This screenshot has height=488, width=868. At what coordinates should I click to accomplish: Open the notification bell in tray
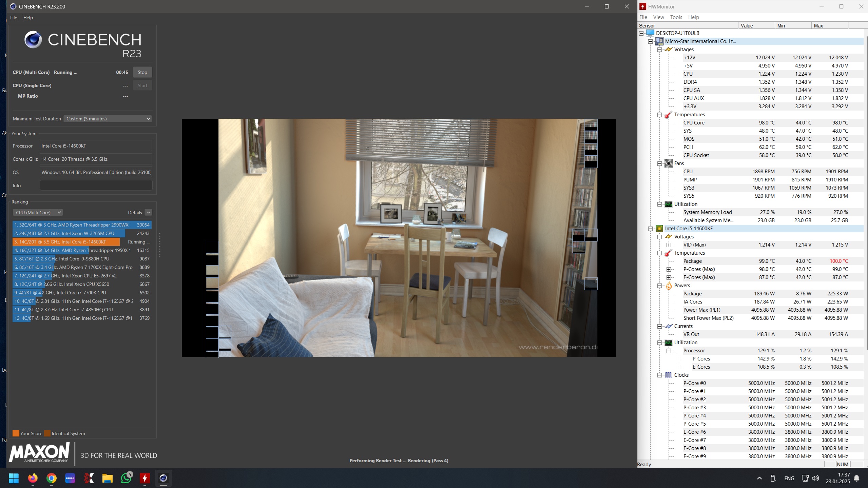pos(857,478)
